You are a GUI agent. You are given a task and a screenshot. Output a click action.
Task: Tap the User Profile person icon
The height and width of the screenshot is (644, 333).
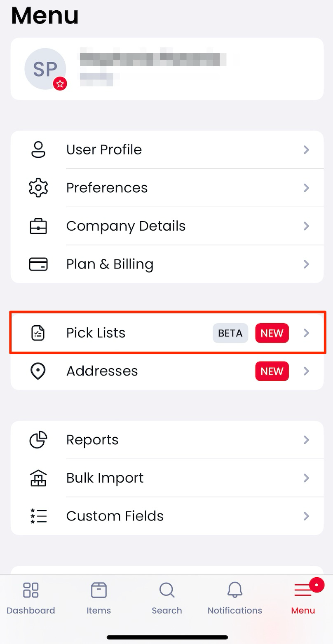38,149
